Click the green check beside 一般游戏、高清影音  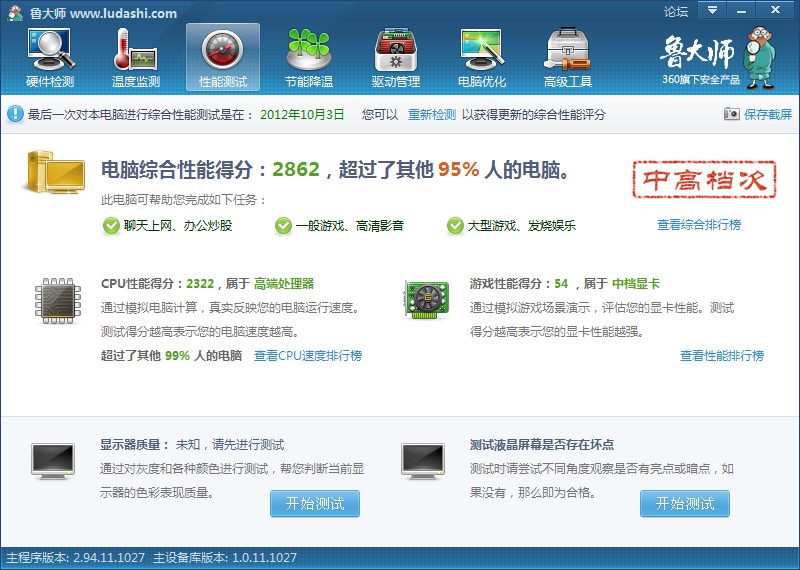(x=283, y=226)
